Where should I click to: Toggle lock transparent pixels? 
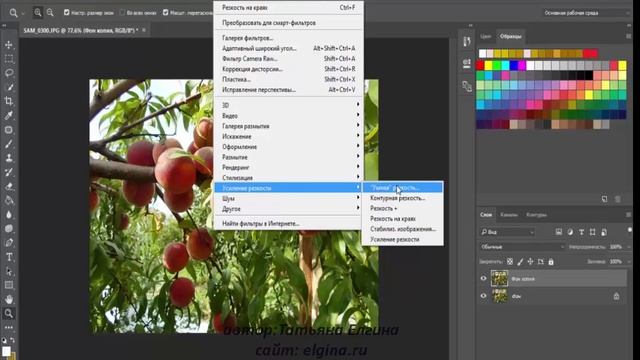pos(510,262)
